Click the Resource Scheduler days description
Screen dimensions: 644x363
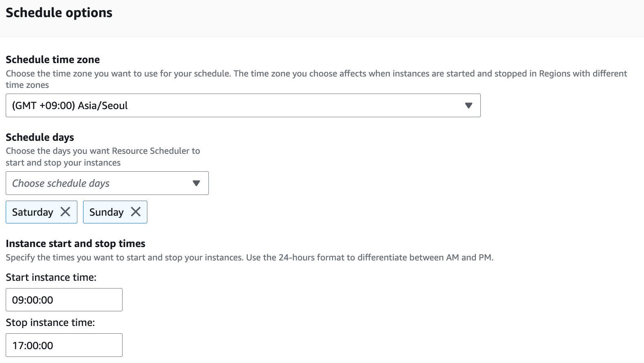click(103, 157)
